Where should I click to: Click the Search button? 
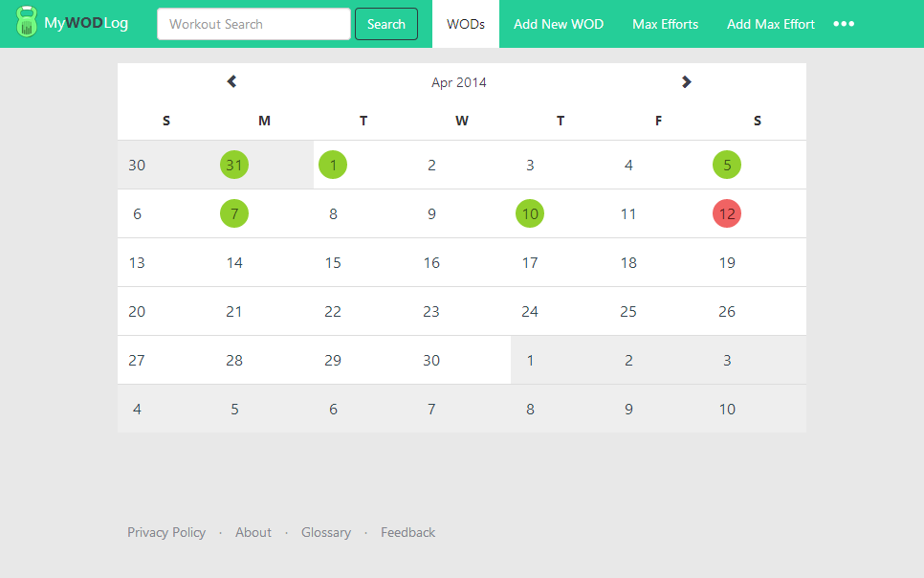(x=386, y=24)
